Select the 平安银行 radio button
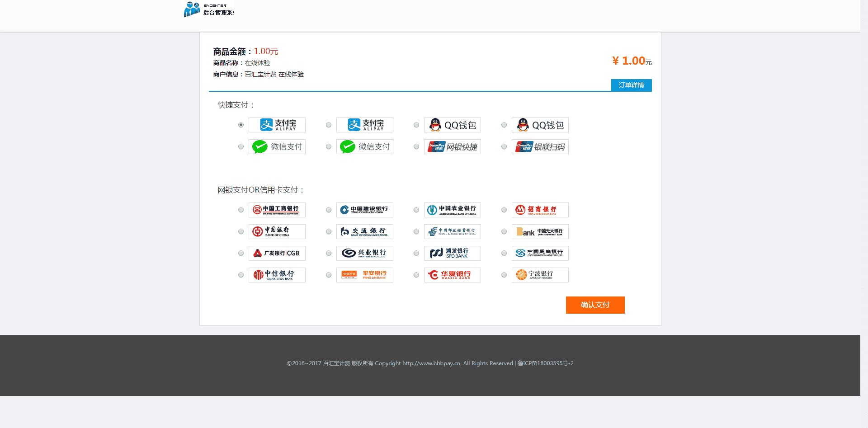868x428 pixels. [x=329, y=275]
